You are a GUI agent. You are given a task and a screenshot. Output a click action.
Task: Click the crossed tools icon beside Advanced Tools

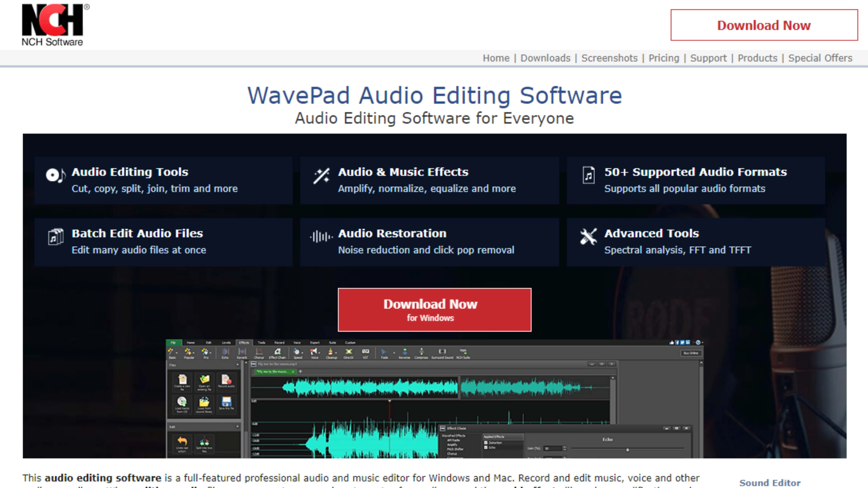pyautogui.click(x=588, y=236)
